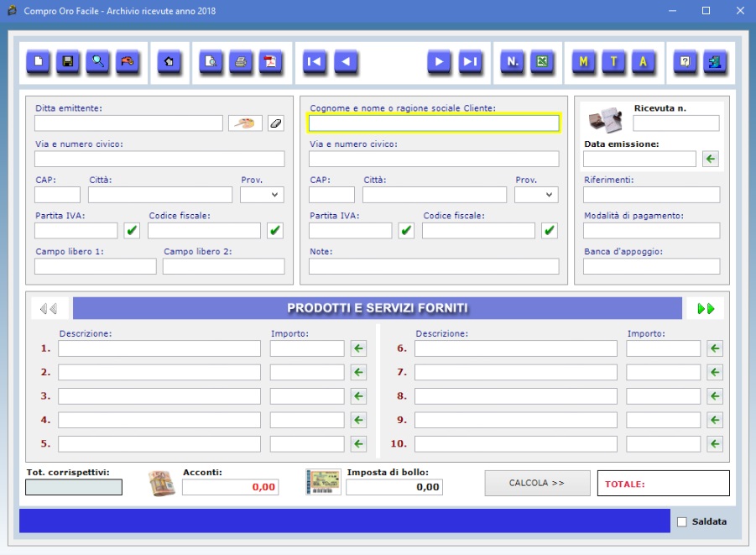The height and width of the screenshot is (555, 756).
Task: Click the Tot. corrispettivi field
Action: tap(74, 487)
